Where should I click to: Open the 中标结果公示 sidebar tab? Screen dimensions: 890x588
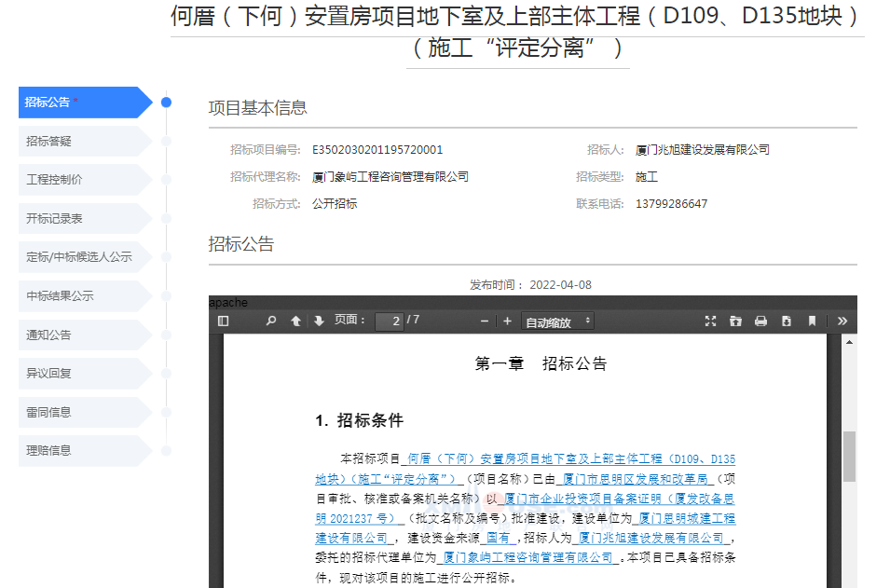click(85, 296)
